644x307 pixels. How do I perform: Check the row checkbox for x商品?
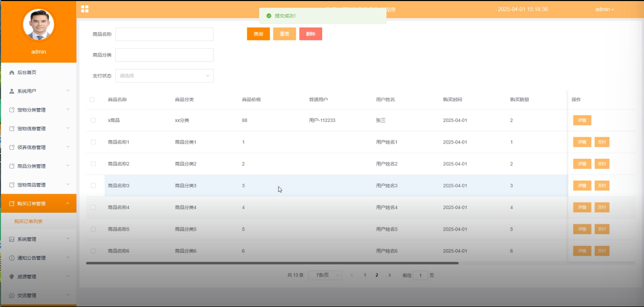pyautogui.click(x=93, y=120)
